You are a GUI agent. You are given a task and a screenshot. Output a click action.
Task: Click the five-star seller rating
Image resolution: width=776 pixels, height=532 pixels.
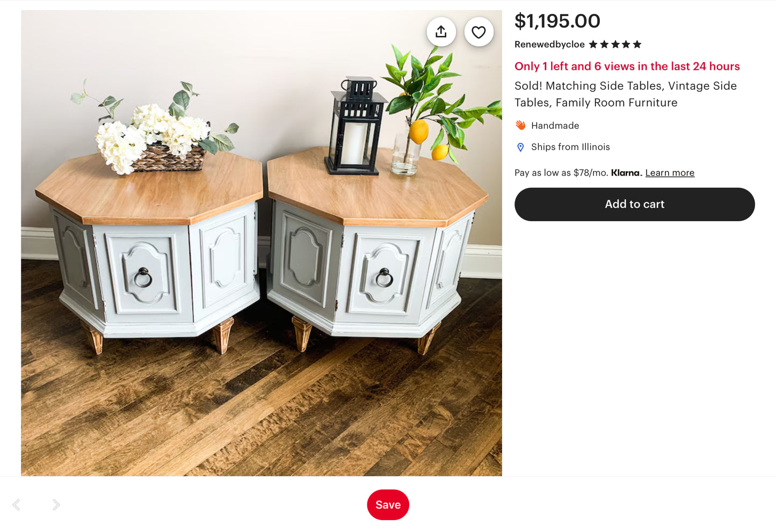coord(615,45)
